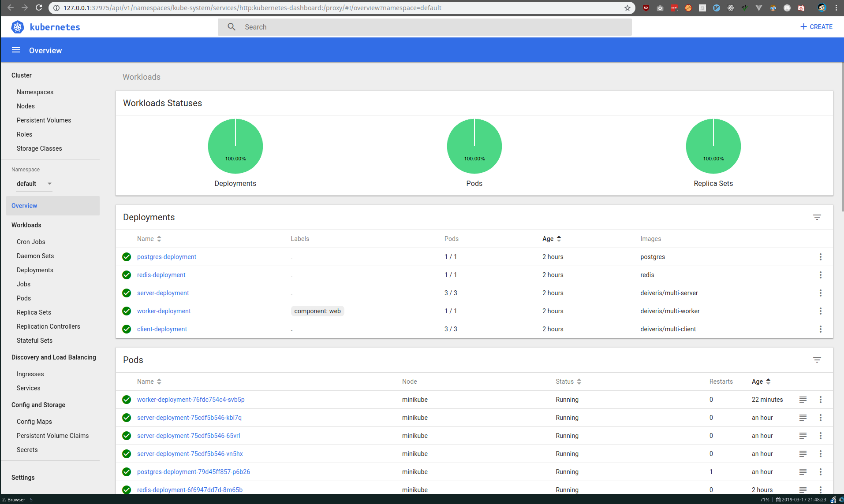Open filter icon for Pods card
This screenshot has height=504, width=844.
817,360
